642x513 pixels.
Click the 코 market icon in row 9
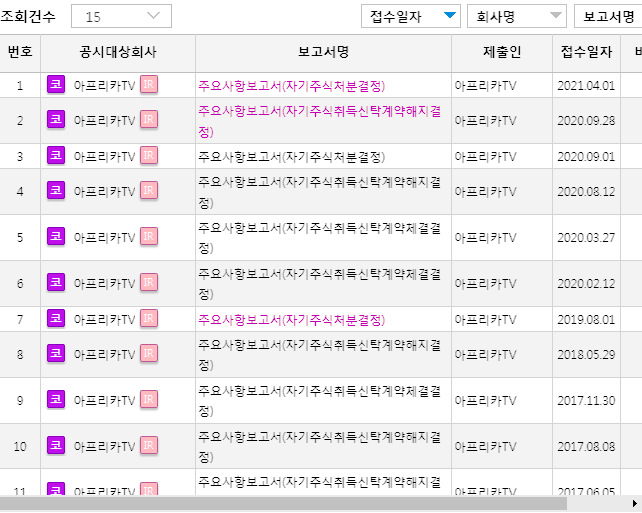point(56,399)
